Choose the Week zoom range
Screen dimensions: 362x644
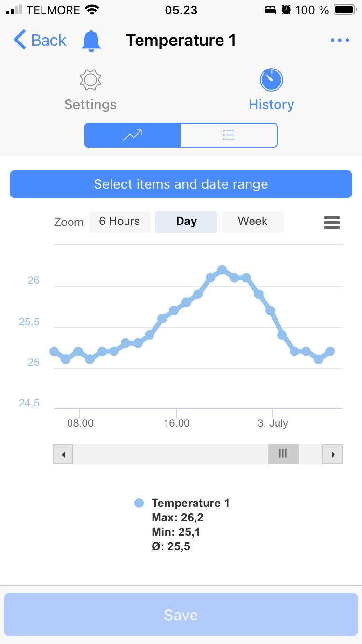pos(252,222)
